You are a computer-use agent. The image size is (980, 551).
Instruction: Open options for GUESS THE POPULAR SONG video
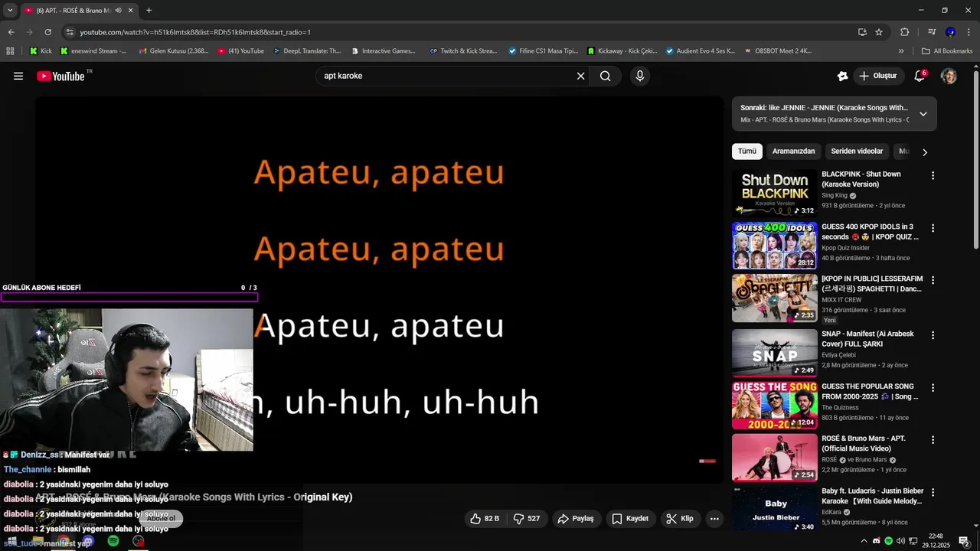[x=933, y=387]
